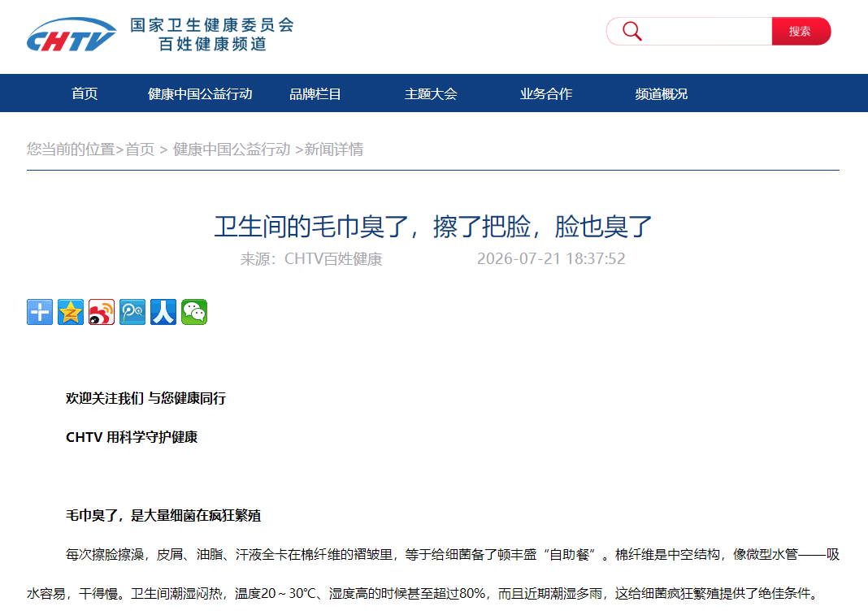The width and height of the screenshot is (868, 615).
Task: Share via the green WeChat icon
Action: (194, 312)
